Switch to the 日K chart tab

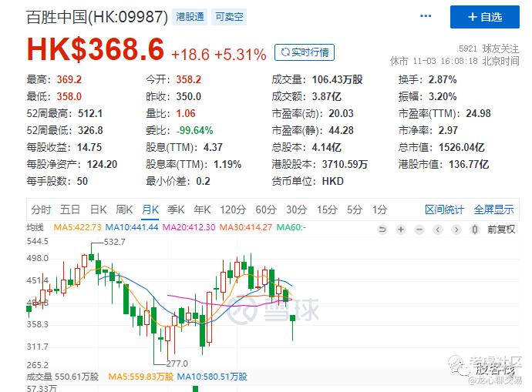[99, 209]
